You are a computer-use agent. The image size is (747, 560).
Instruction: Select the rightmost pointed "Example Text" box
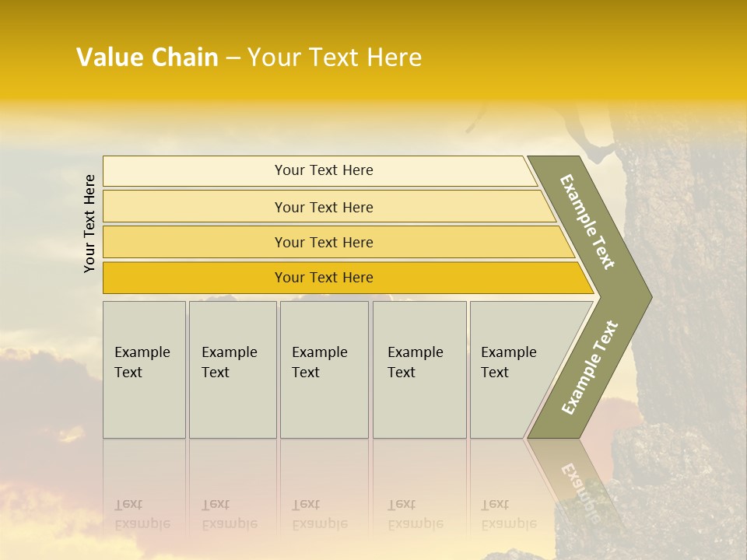tap(515, 369)
